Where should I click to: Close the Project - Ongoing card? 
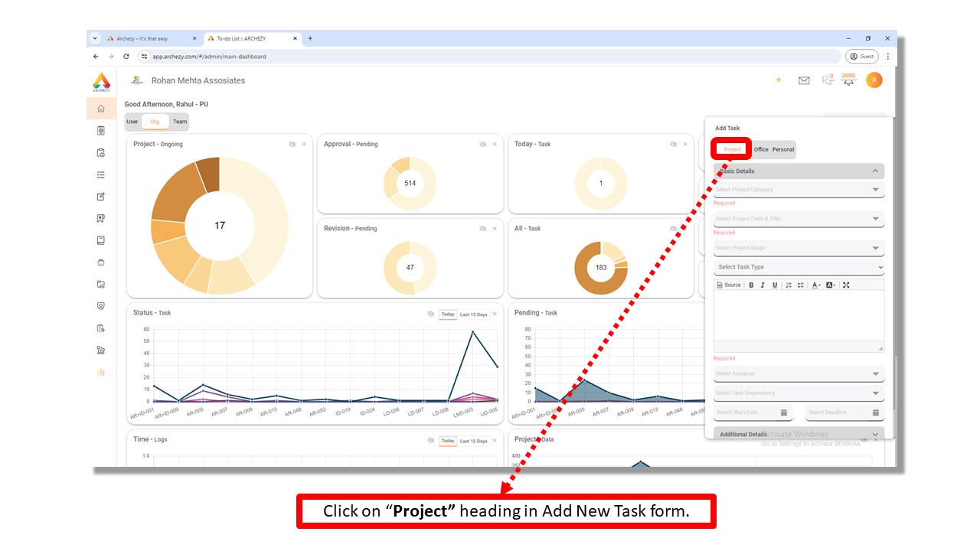tap(304, 144)
